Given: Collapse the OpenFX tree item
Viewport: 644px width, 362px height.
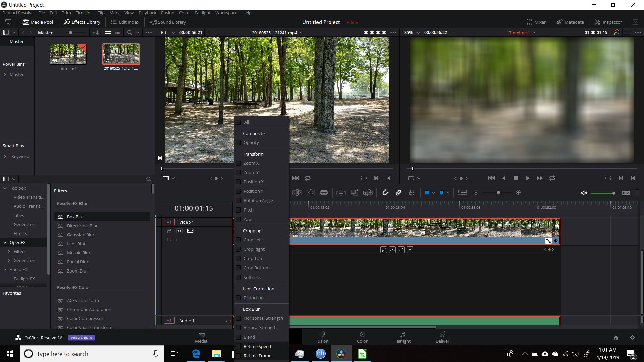Looking at the screenshot, I should tap(5, 242).
